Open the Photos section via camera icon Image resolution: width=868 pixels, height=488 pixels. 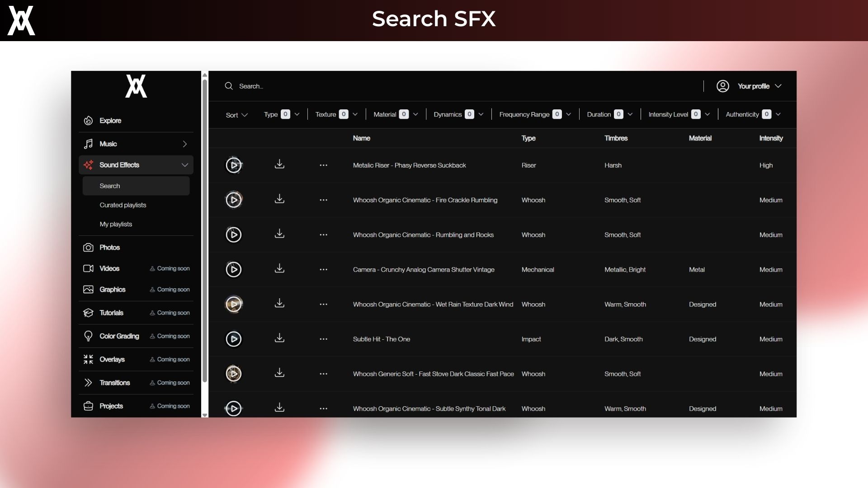89,248
